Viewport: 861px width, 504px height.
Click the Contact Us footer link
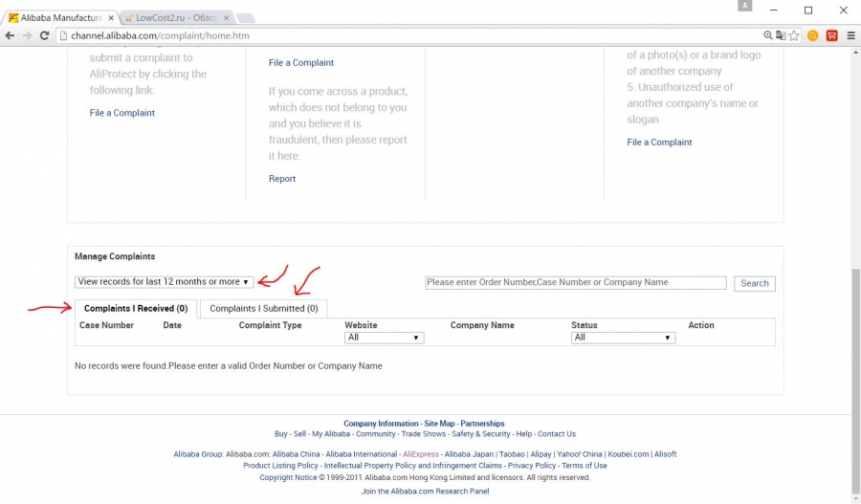pyautogui.click(x=556, y=434)
